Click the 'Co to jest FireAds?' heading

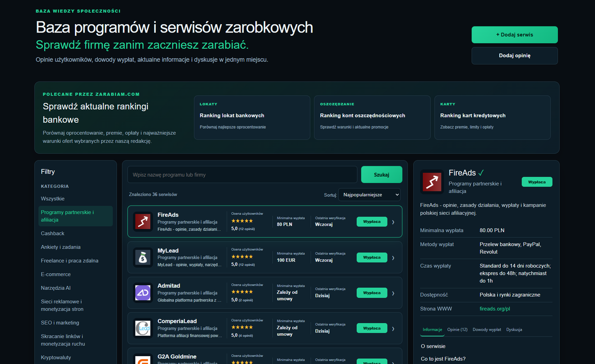click(443, 359)
